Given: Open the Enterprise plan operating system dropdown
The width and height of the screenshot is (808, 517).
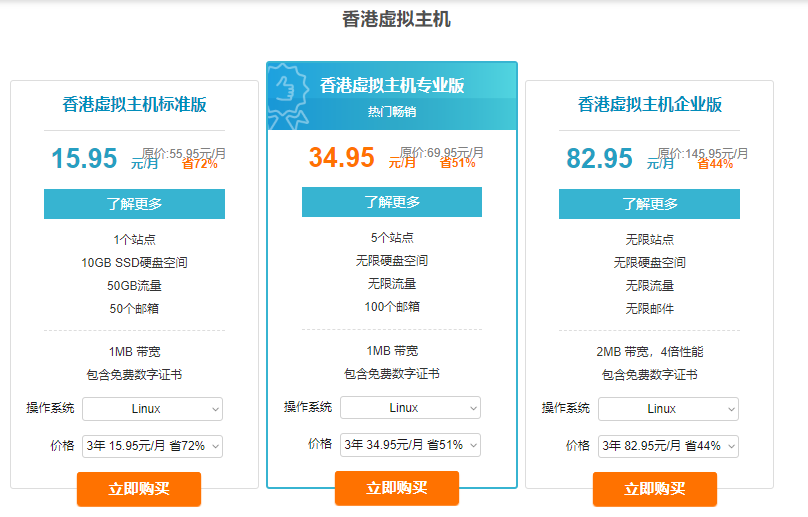Looking at the screenshot, I should [x=668, y=409].
